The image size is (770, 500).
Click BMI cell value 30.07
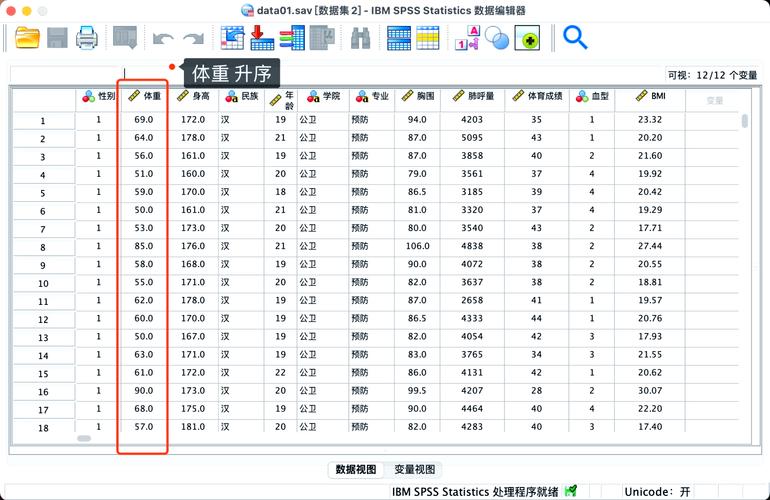click(650, 390)
